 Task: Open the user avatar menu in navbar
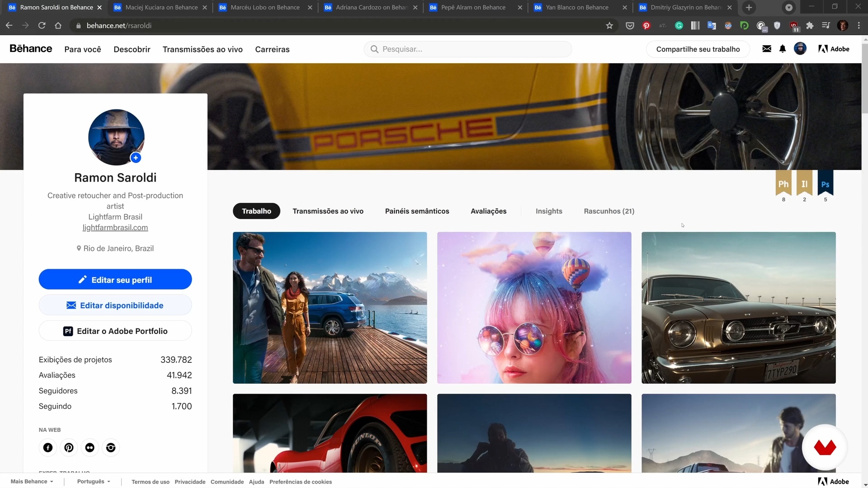[x=800, y=49]
